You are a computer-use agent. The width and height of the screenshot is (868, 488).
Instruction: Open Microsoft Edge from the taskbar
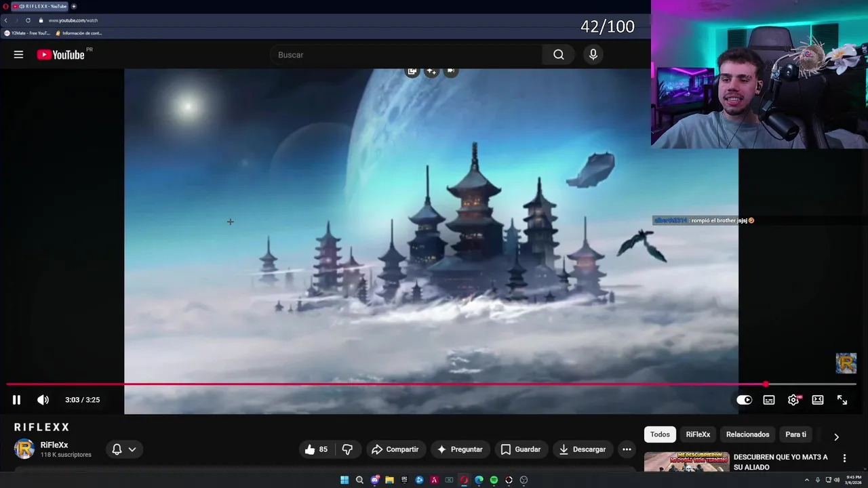pyautogui.click(x=479, y=480)
